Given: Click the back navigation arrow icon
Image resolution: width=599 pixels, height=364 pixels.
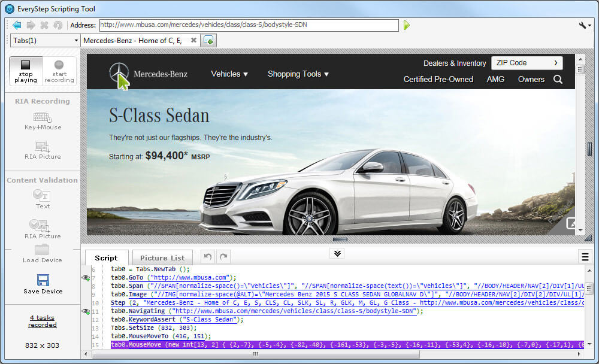Looking at the screenshot, I should [17, 25].
